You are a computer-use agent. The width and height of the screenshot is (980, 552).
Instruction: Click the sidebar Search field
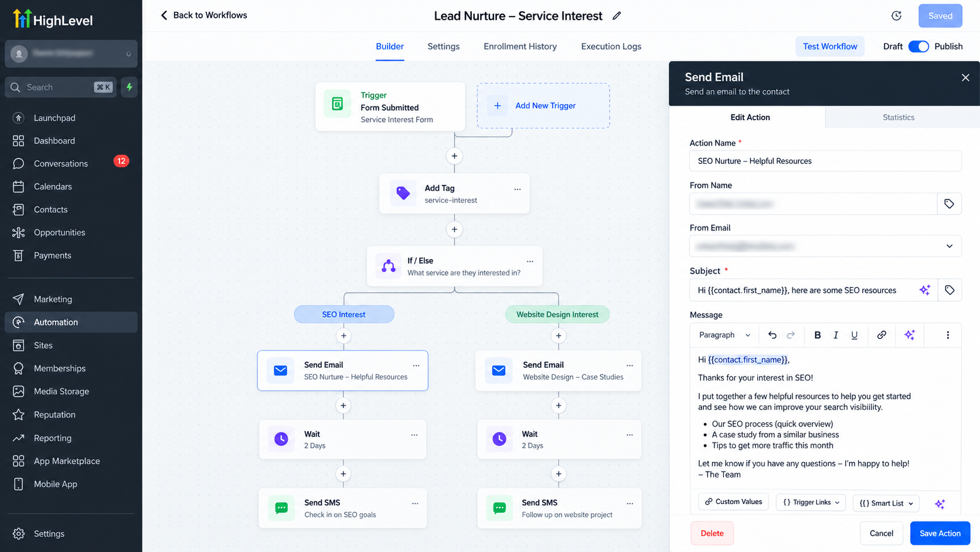[x=61, y=87]
